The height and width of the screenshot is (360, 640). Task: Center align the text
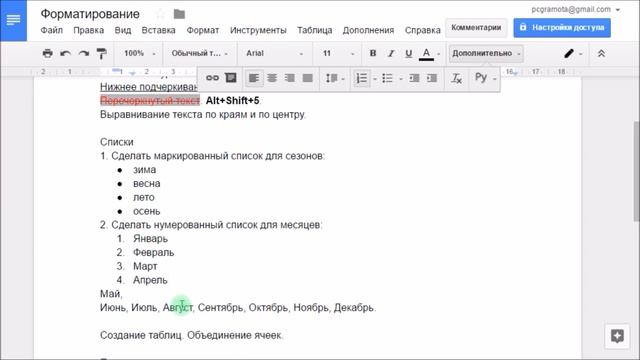(272, 78)
